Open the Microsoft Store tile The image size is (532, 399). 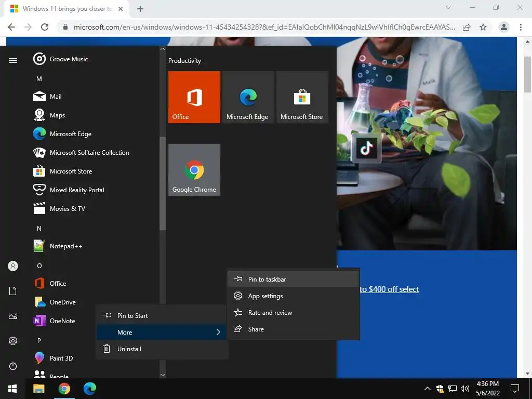coord(302,97)
